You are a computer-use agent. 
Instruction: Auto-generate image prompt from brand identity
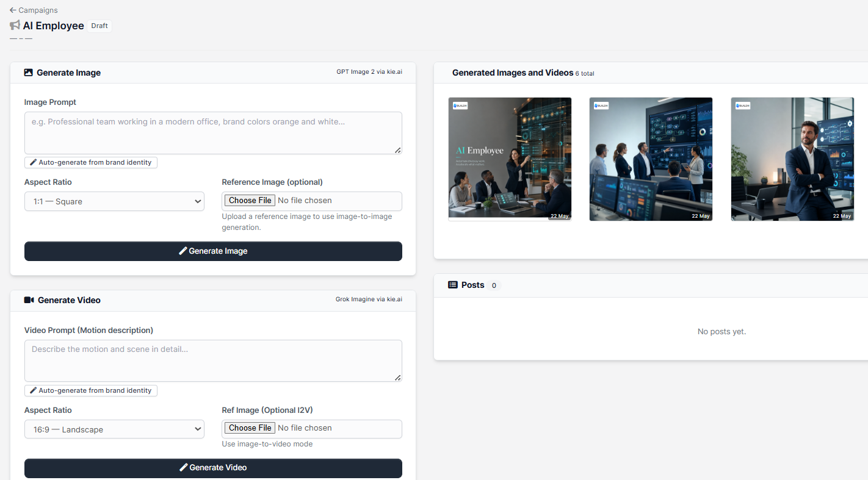[x=91, y=162]
